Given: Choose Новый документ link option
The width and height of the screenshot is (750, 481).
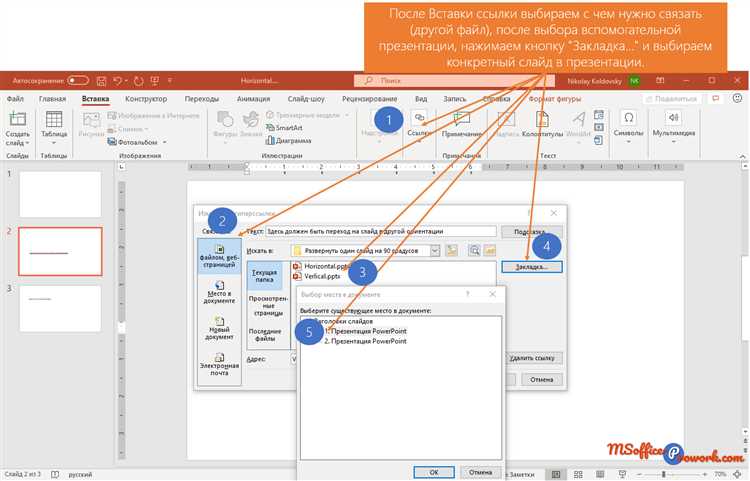Looking at the screenshot, I should click(219, 328).
